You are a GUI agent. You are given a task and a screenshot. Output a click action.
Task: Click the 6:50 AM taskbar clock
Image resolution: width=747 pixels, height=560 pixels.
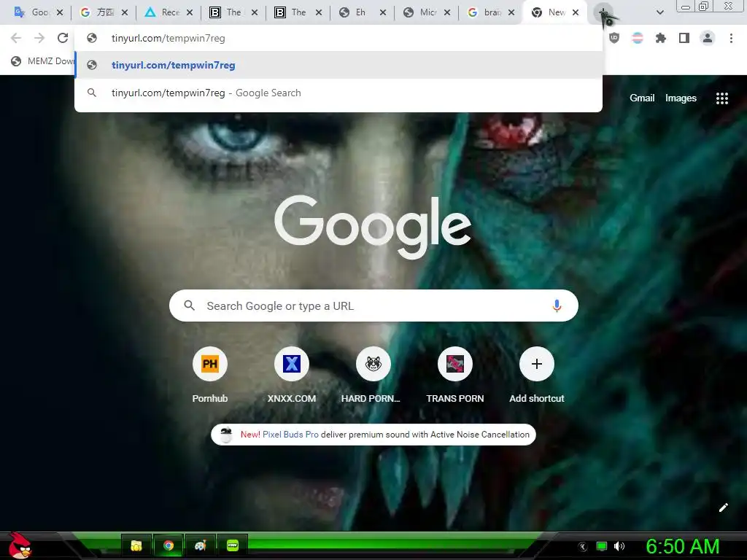pos(683,546)
